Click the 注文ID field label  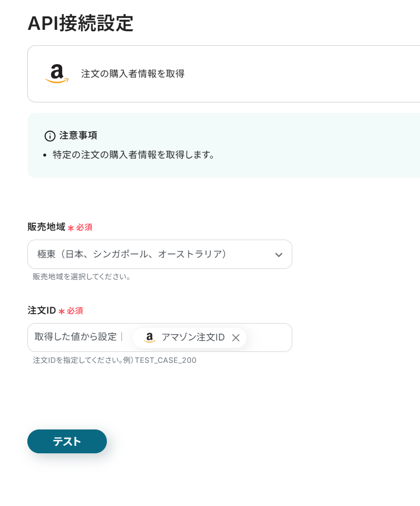pyautogui.click(x=41, y=311)
